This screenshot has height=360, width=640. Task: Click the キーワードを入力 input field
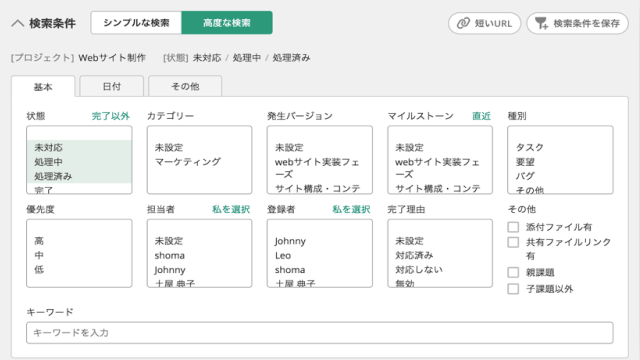pos(320,333)
